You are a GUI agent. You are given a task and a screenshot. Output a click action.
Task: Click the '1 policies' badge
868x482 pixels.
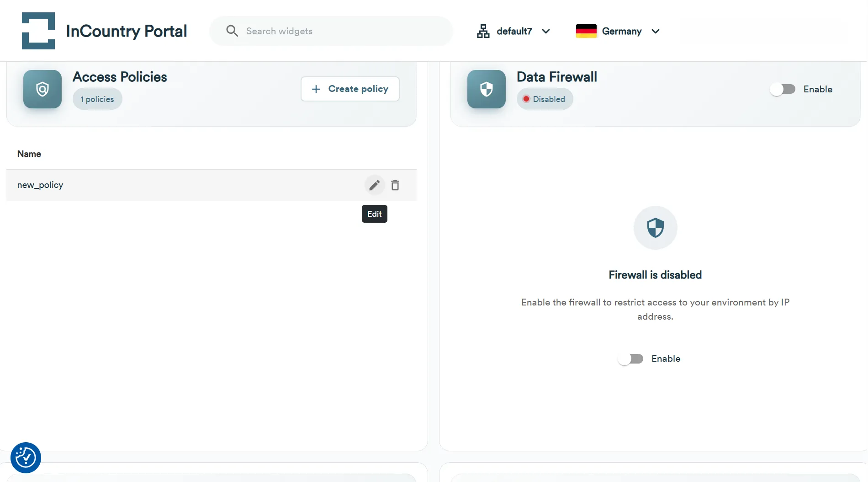point(97,99)
